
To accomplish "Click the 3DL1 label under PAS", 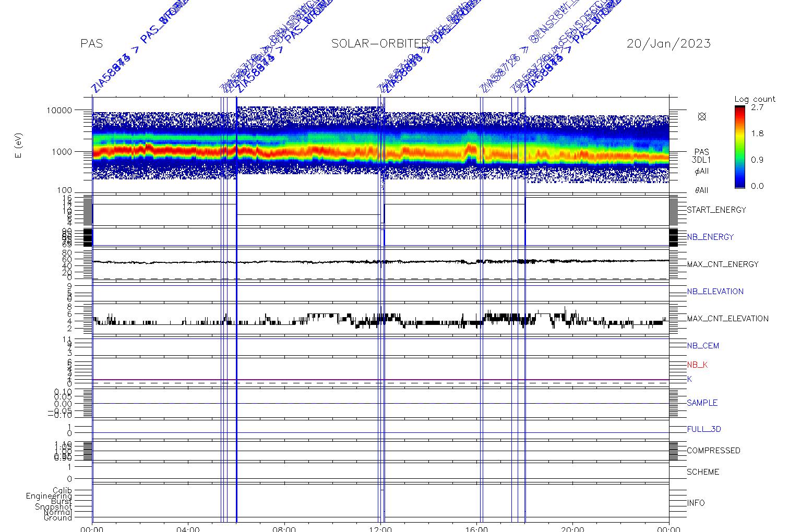I will point(701,160).
